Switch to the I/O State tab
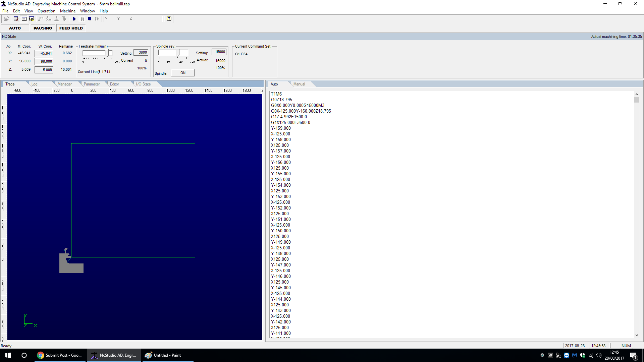Viewport: 644px width, 362px height. (x=143, y=84)
